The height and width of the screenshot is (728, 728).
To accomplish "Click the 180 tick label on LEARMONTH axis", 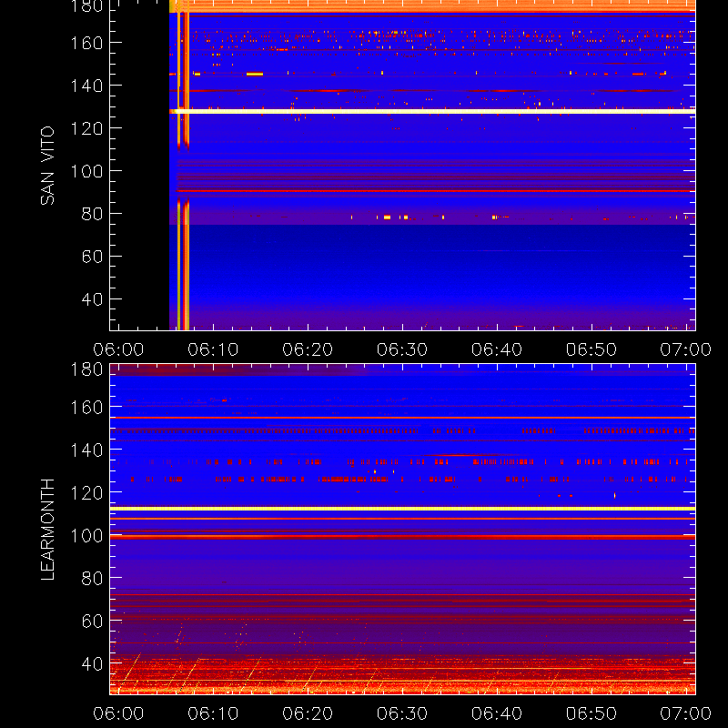I will coord(86,369).
